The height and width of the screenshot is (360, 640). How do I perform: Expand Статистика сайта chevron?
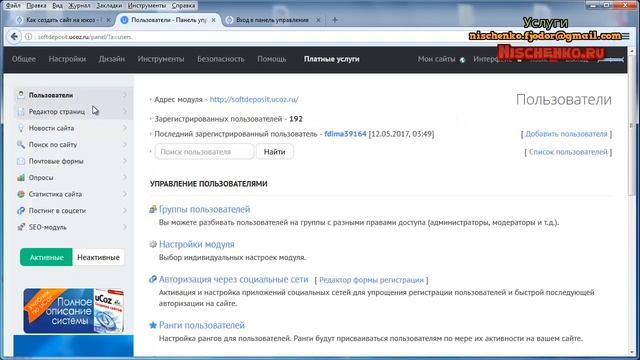click(125, 194)
